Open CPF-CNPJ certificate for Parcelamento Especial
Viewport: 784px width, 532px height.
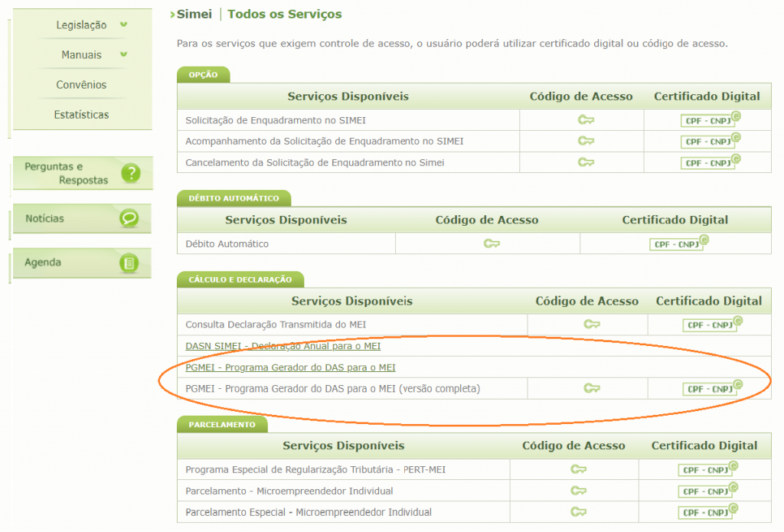(707, 512)
